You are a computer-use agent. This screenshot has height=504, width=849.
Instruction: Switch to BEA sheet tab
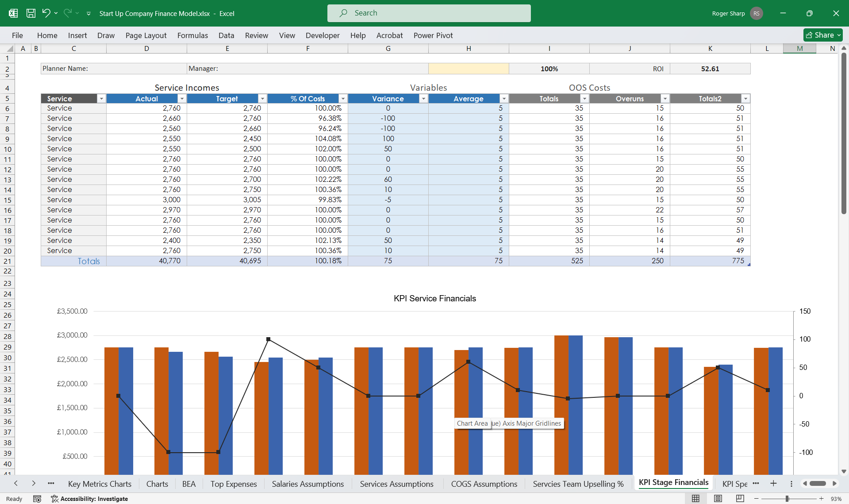(189, 484)
